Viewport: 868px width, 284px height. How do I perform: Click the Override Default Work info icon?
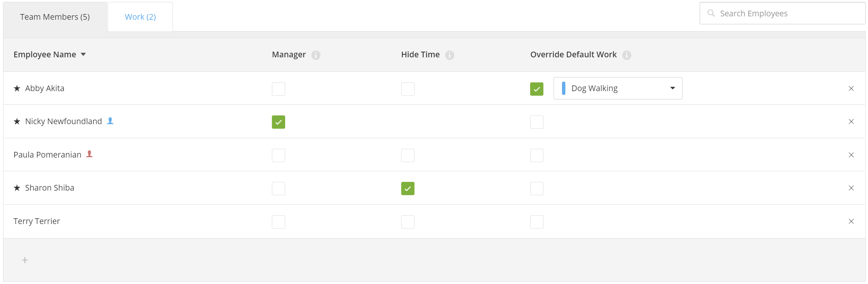tap(626, 55)
